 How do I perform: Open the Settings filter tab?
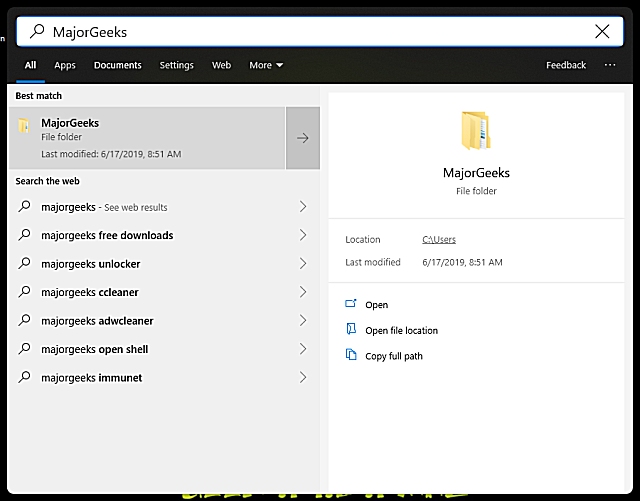(x=176, y=65)
